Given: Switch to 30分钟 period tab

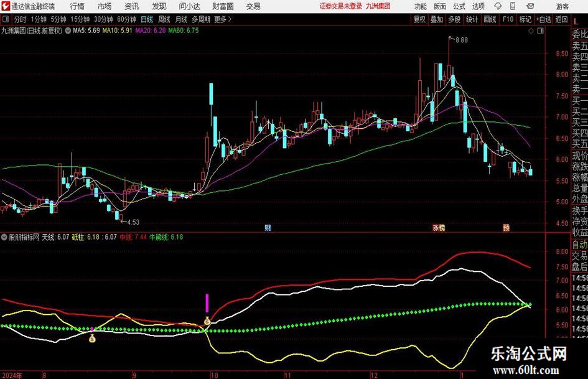Looking at the screenshot, I should pyautogui.click(x=103, y=19).
